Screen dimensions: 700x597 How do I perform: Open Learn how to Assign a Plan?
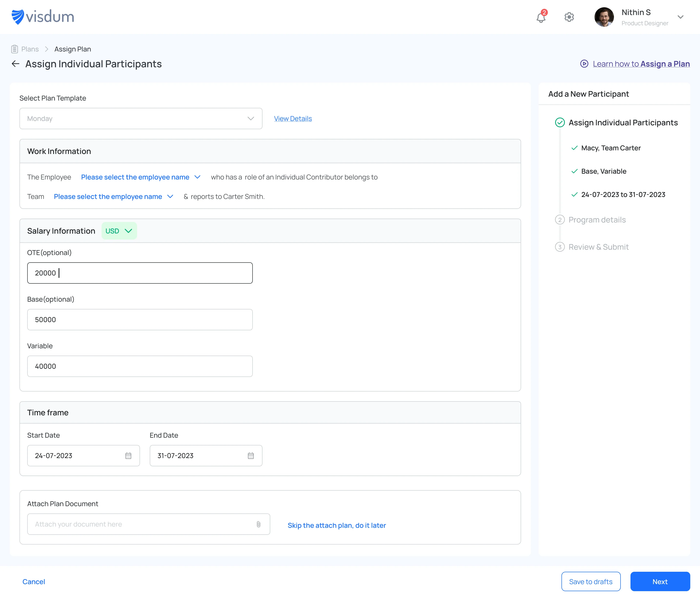click(x=641, y=64)
